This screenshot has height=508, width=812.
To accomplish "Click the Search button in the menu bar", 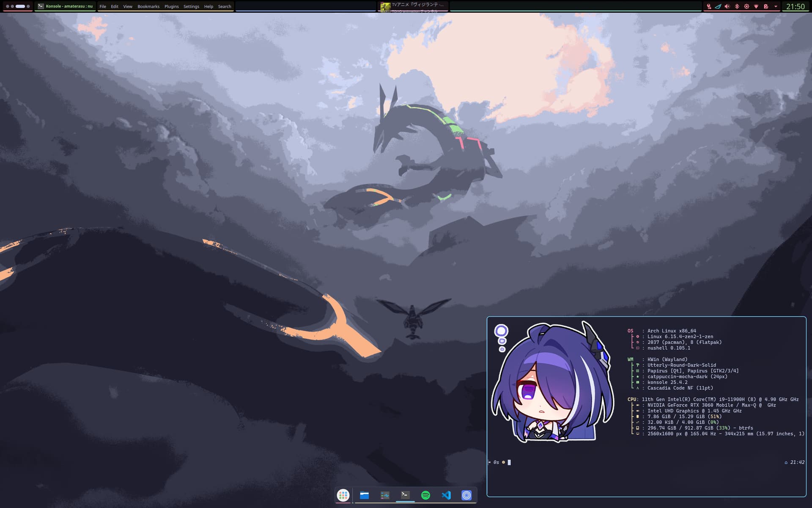I will [x=225, y=6].
